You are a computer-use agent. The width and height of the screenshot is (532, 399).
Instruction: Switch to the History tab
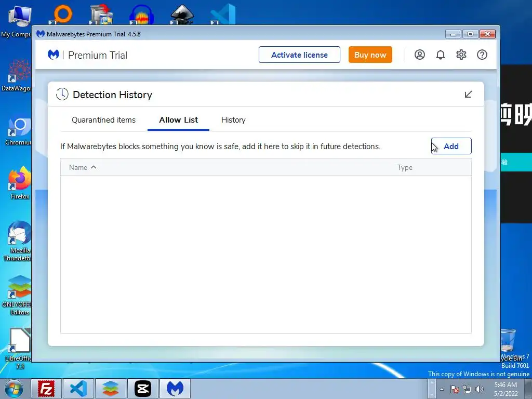233,120
